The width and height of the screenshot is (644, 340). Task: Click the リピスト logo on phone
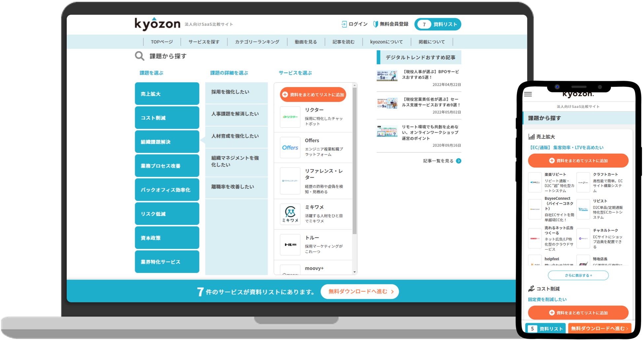tap(583, 209)
